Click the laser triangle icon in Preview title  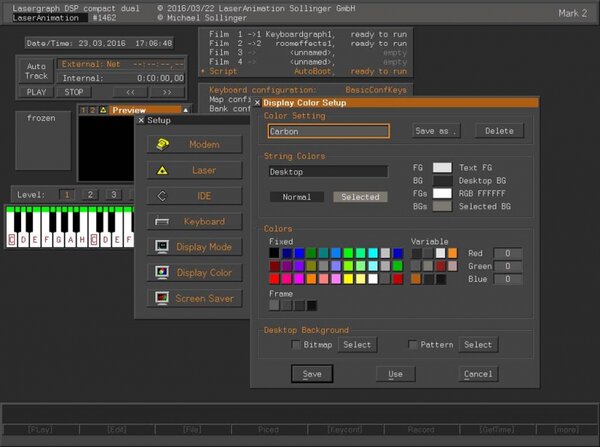(x=103, y=110)
